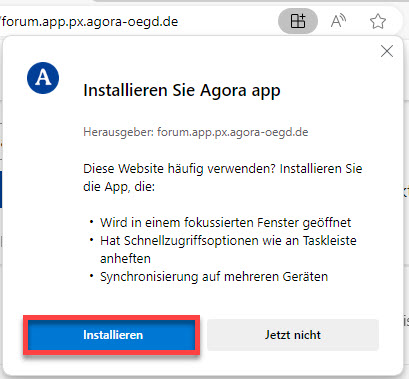This screenshot has width=409, height=379.
Task: Confirm with the Installieren button
Action: (x=112, y=335)
